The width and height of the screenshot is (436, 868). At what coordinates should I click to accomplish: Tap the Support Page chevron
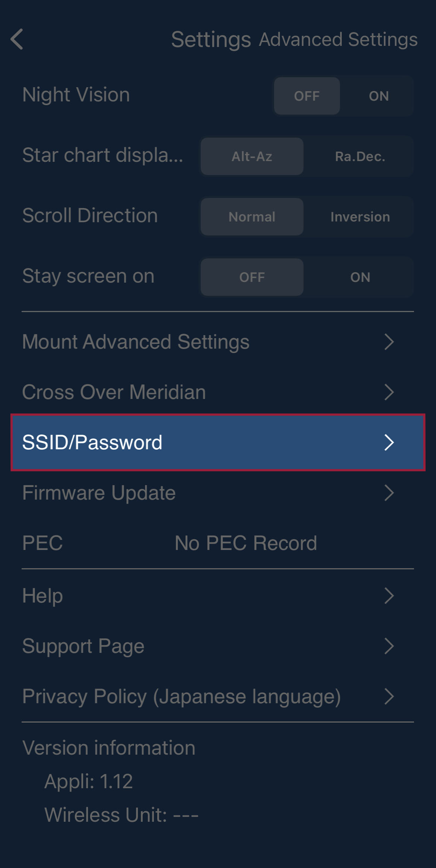click(x=389, y=646)
